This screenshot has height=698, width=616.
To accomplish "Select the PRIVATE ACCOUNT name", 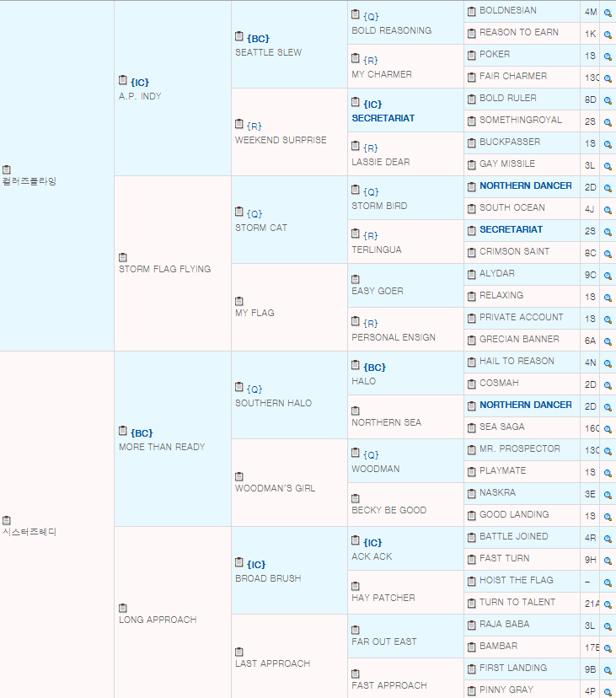I will pos(521,318).
